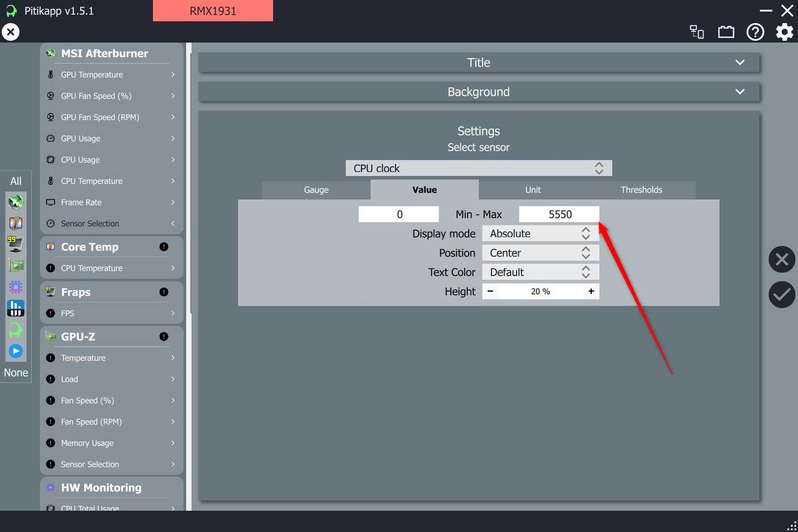Click the gauge icon beside GPU Usage
The image size is (798, 532).
click(50, 138)
